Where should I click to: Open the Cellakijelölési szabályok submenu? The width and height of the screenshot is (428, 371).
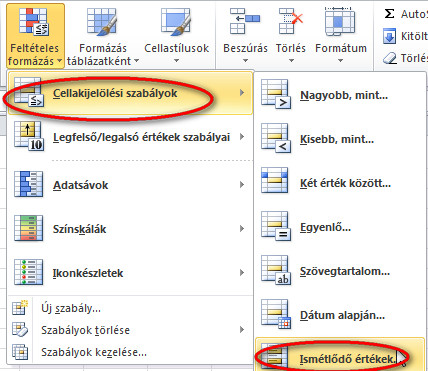[130, 93]
